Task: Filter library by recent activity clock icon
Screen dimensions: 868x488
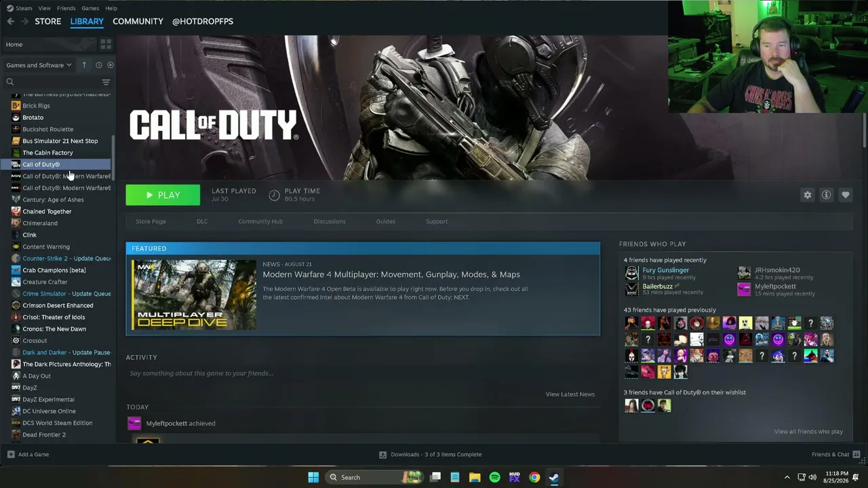Action: click(x=98, y=65)
